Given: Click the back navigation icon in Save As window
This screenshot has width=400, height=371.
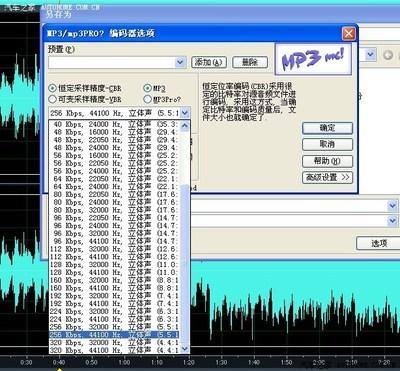Looking at the screenshot, I should click(x=388, y=55).
